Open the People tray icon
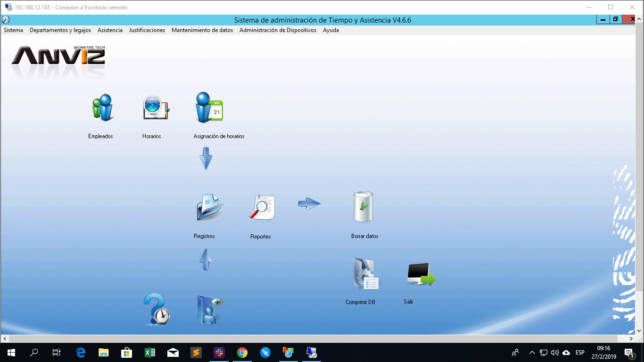The height and width of the screenshot is (362, 644). pos(515,353)
